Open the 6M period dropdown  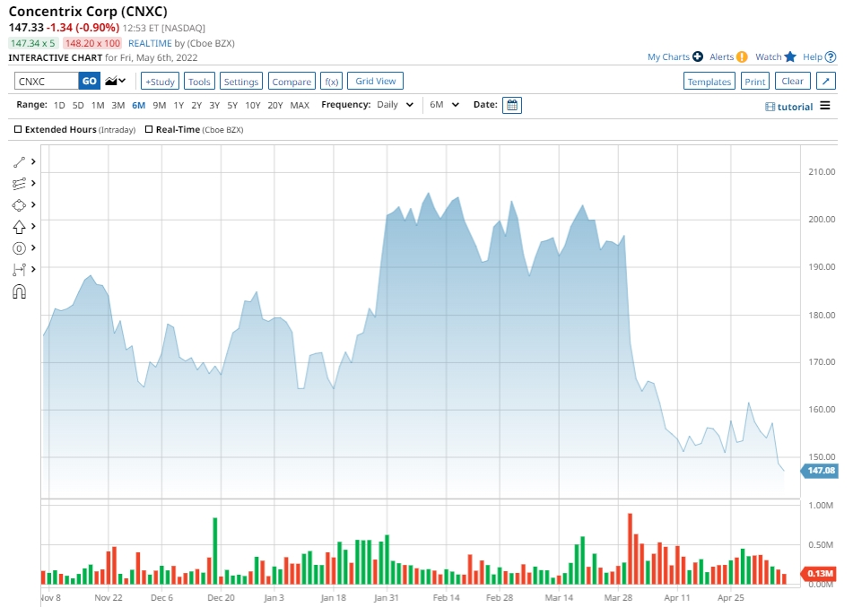pyautogui.click(x=444, y=104)
